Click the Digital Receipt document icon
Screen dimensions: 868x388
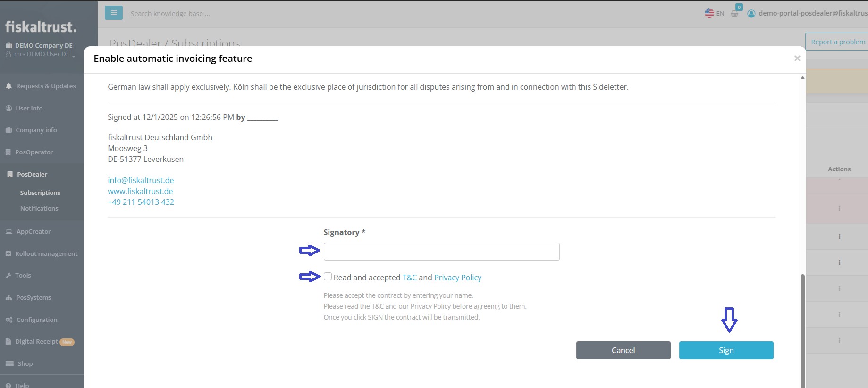(x=8, y=342)
